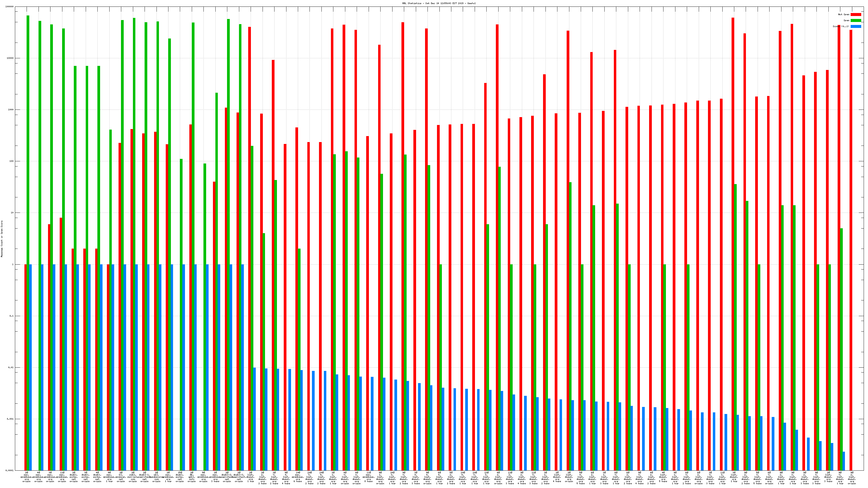Click the 100000 y-axis tick label
The width and height of the screenshot is (868, 488).
click(x=10, y=7)
